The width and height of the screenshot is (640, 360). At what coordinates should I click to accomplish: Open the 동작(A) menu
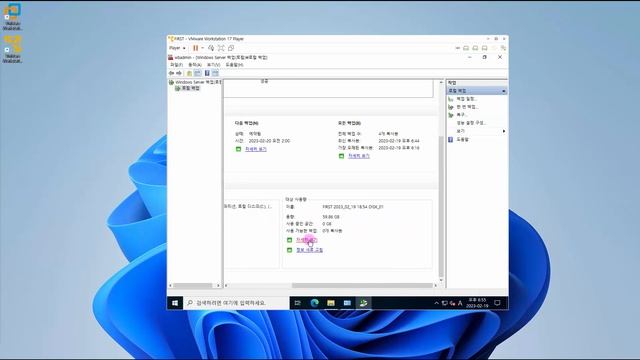pos(195,65)
